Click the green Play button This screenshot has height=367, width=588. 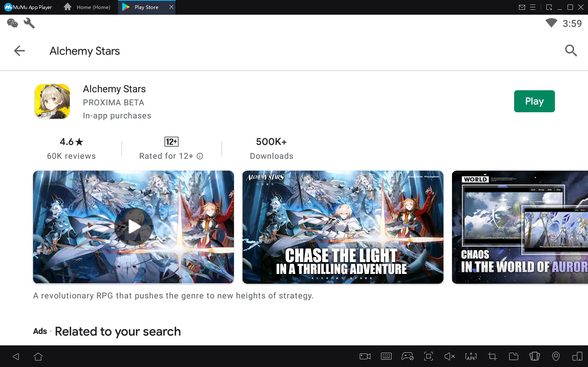point(534,101)
